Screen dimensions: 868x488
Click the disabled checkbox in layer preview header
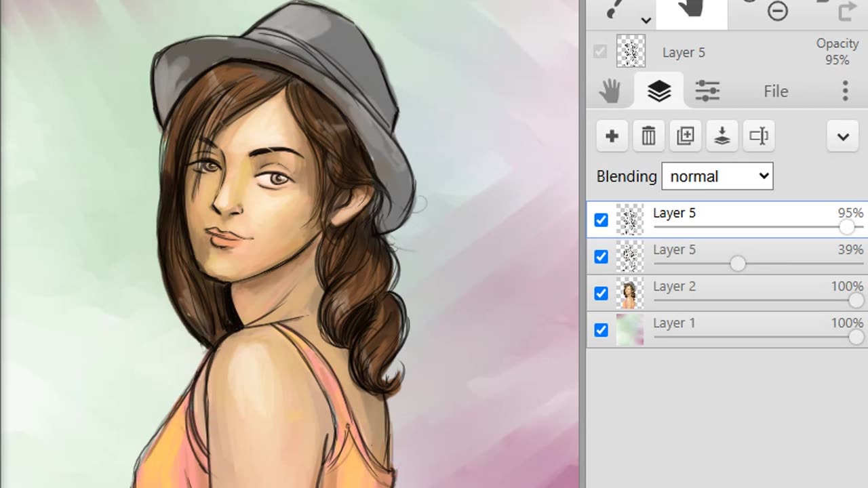600,52
